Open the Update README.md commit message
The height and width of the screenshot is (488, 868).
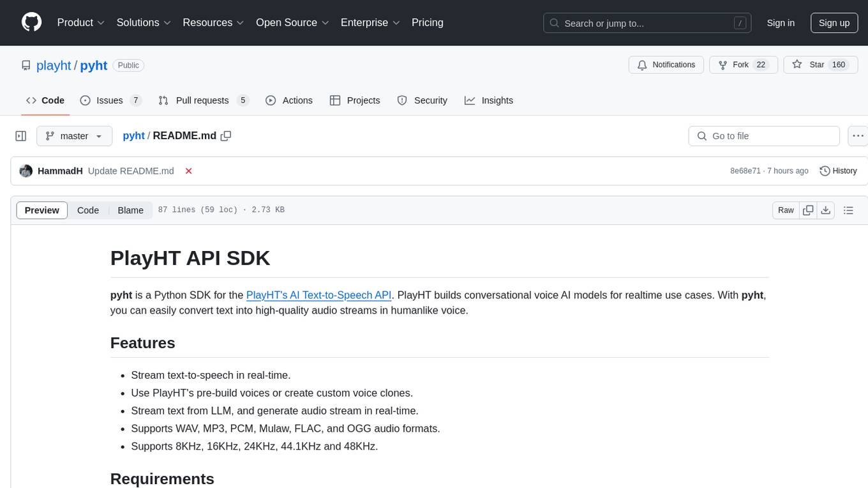pos(131,171)
